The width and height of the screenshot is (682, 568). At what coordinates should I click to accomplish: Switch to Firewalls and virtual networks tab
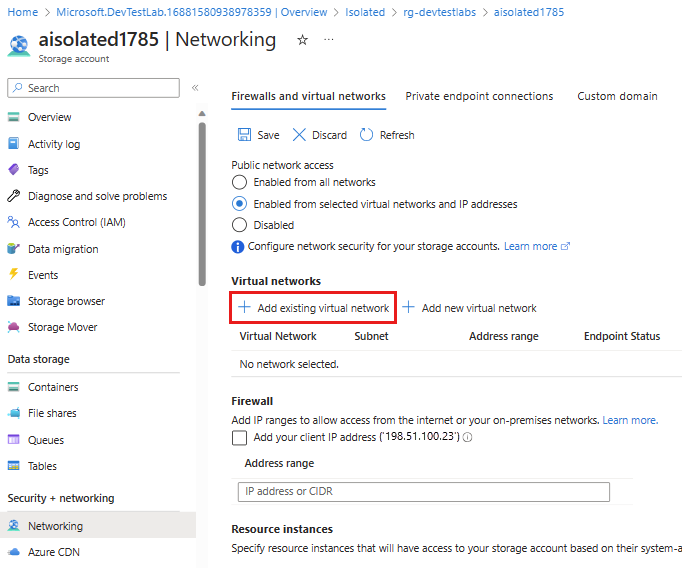tap(308, 96)
